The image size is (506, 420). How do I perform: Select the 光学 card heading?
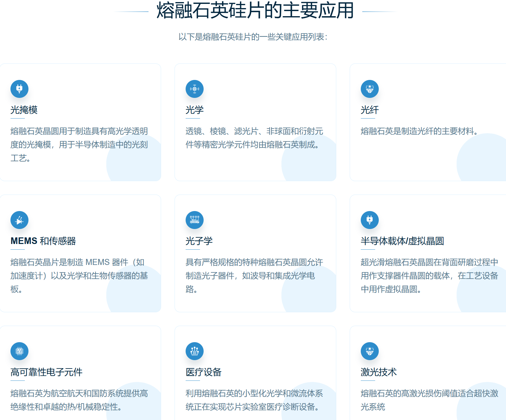coord(195,110)
